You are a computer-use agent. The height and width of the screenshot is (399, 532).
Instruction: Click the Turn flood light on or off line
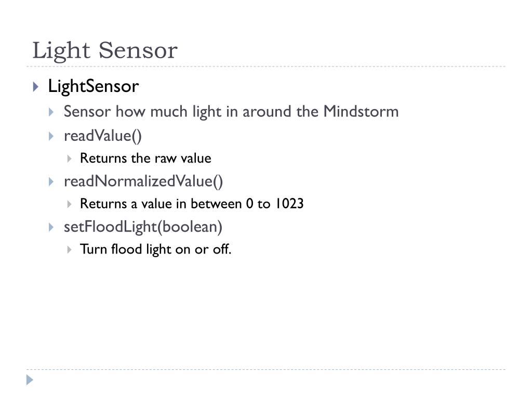156,250
